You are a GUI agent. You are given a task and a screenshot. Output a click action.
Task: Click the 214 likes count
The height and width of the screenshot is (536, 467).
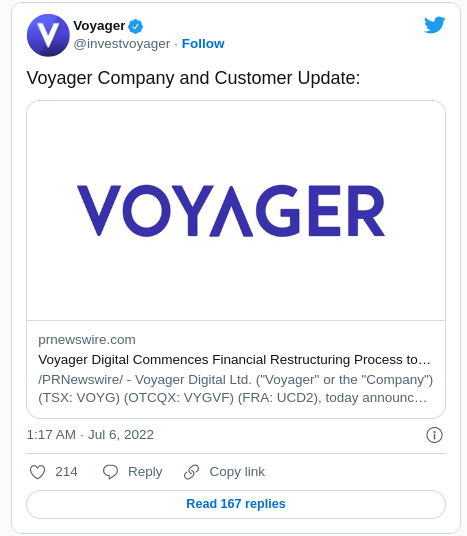point(66,472)
